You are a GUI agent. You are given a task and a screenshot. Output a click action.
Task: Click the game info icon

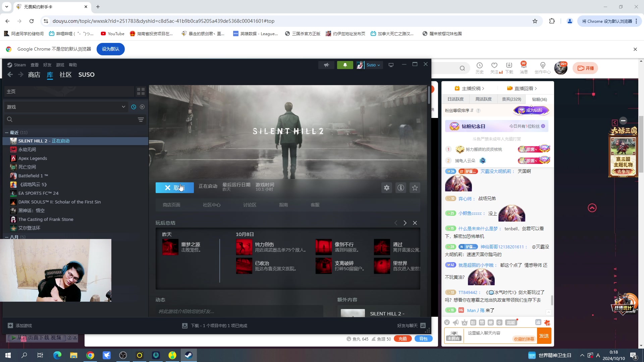pos(401,188)
